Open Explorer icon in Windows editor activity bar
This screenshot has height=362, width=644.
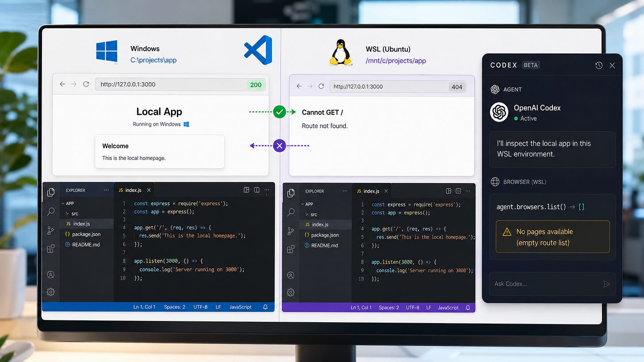pos(51,192)
